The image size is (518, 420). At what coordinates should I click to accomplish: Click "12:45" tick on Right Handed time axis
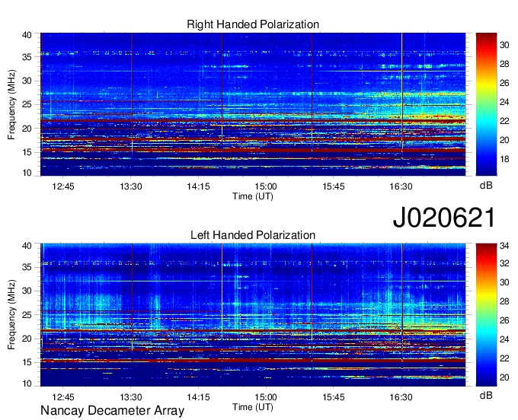tap(63, 186)
